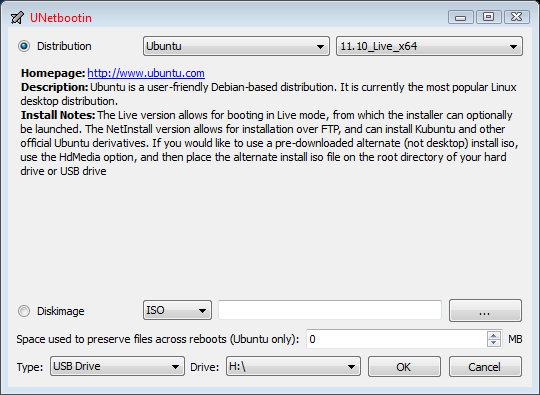Screen dimensions: 540x395
Task: Click the 'MB' unit label
Action: click(x=515, y=339)
